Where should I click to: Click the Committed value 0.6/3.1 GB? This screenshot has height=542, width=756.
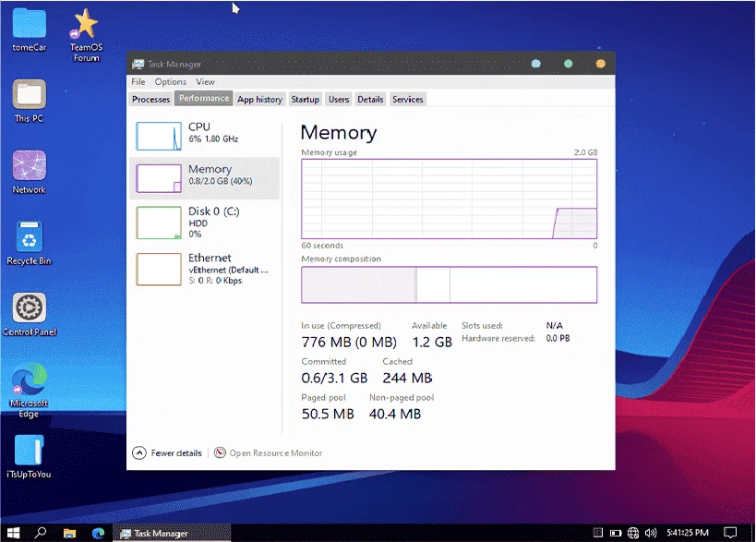(334, 378)
